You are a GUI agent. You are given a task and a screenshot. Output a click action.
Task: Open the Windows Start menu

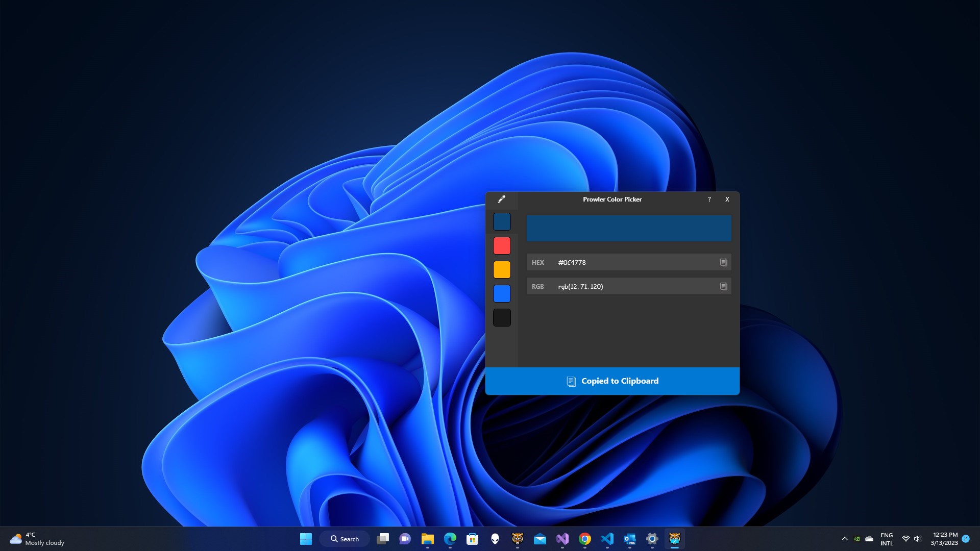coord(306,539)
